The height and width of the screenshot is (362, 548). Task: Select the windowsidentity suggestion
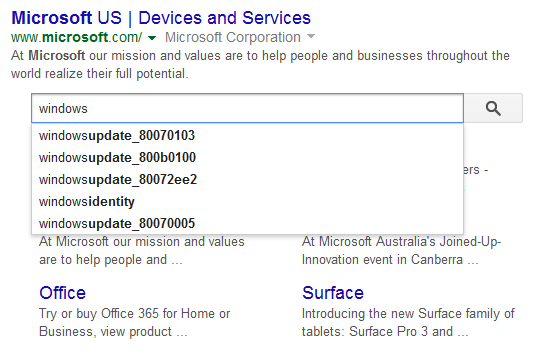pyautogui.click(x=247, y=202)
